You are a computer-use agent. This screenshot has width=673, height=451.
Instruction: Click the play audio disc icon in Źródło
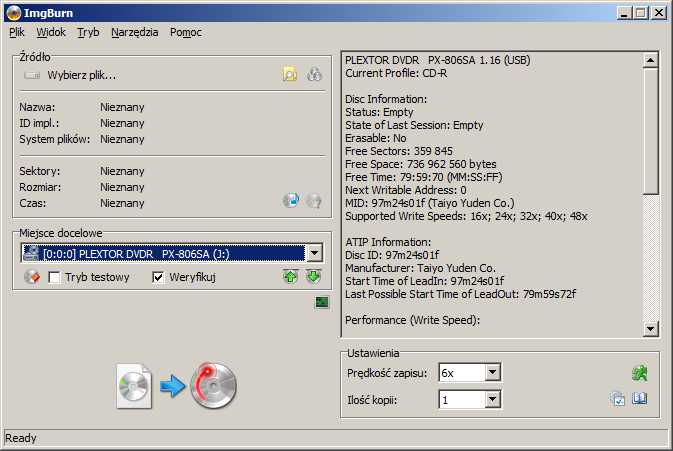291,200
